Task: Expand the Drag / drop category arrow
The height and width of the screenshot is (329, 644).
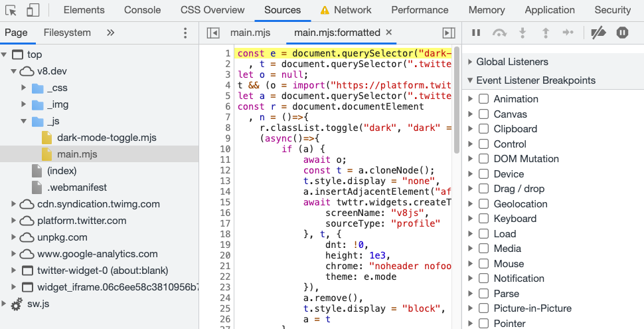Action: (471, 189)
